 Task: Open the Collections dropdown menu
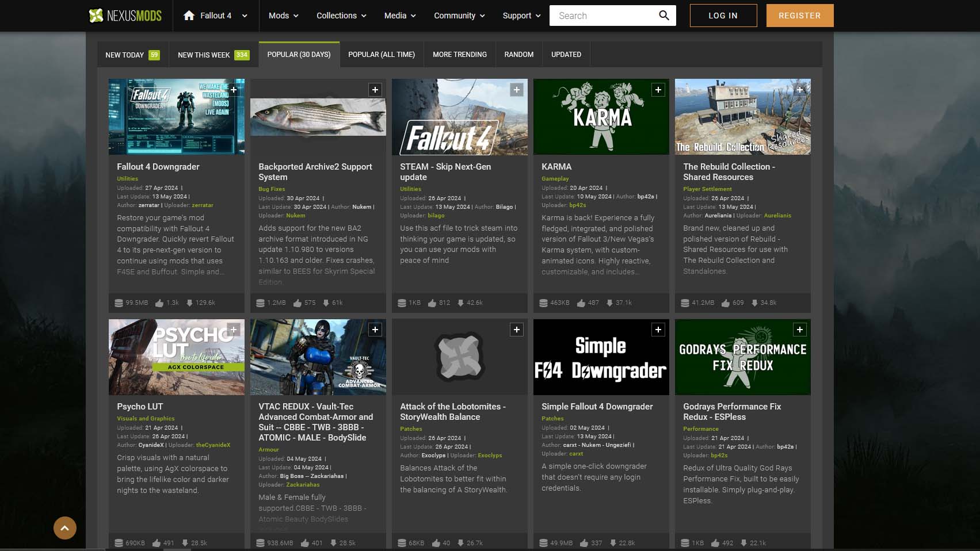coord(341,16)
